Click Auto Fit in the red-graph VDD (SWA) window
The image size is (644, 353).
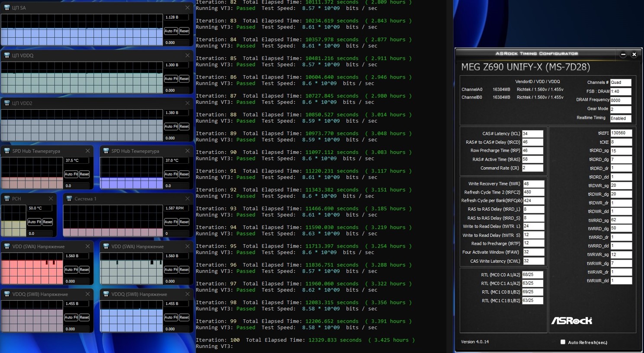[71, 270]
